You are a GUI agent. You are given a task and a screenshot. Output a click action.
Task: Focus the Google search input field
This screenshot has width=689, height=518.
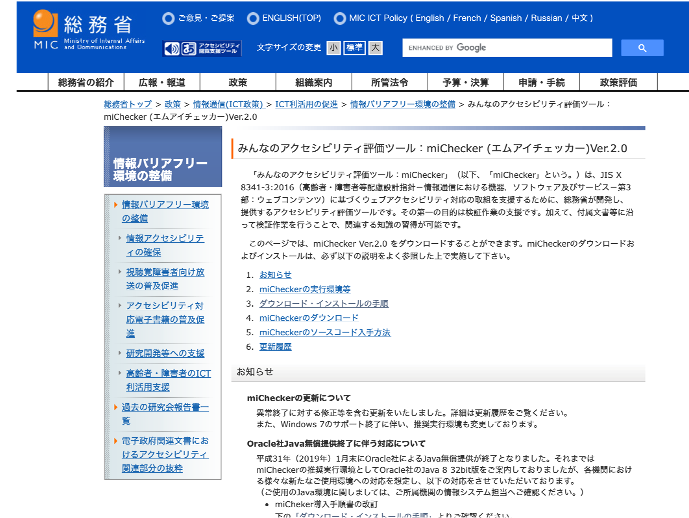tap(507, 48)
